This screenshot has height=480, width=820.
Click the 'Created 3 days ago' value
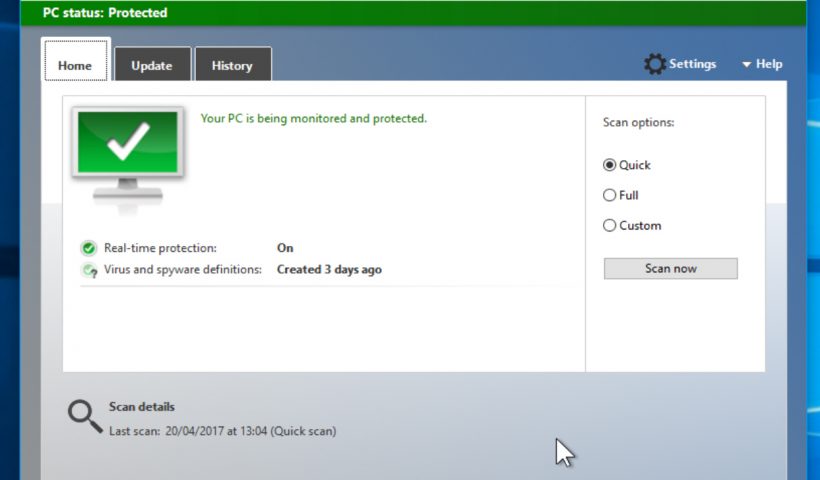tap(329, 270)
